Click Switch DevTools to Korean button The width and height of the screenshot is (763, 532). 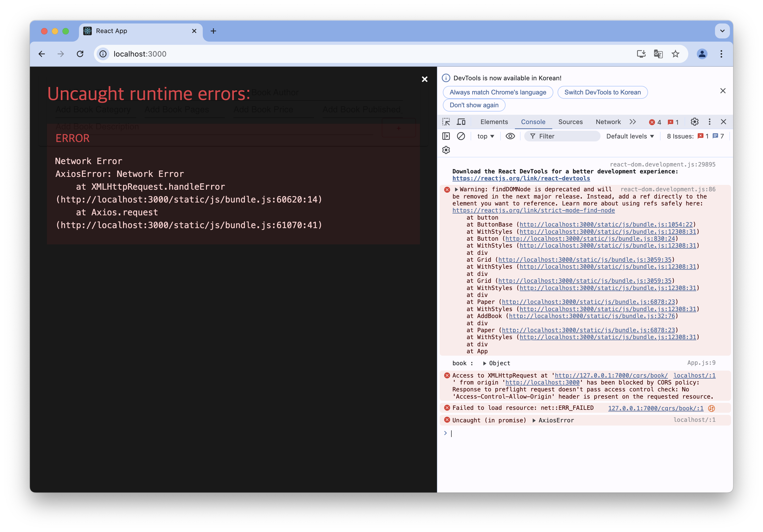(602, 92)
